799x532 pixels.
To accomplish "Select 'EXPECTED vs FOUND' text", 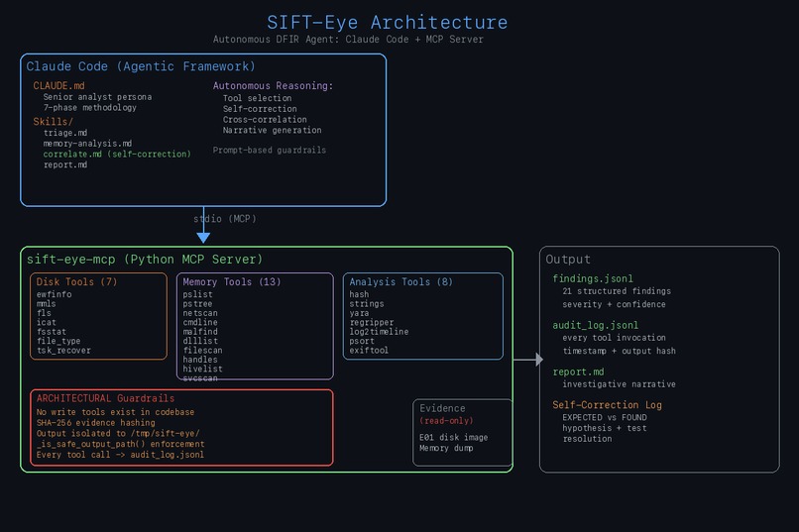I will coord(605,417).
